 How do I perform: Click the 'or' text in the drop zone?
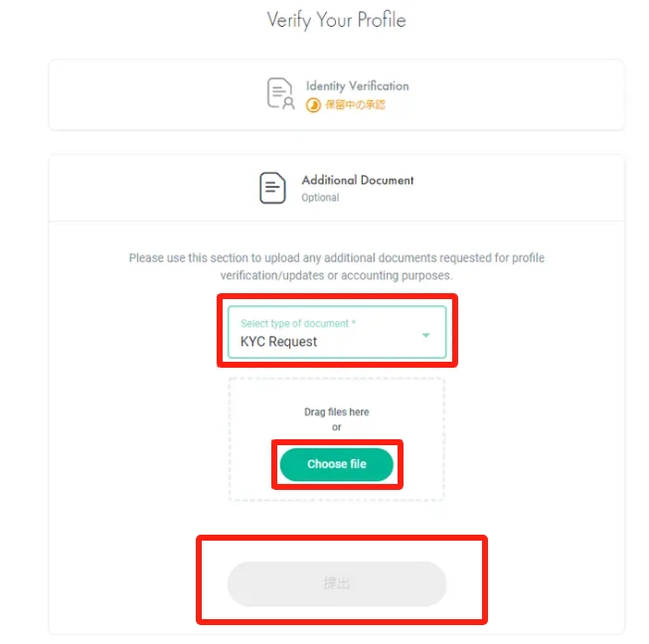336,427
